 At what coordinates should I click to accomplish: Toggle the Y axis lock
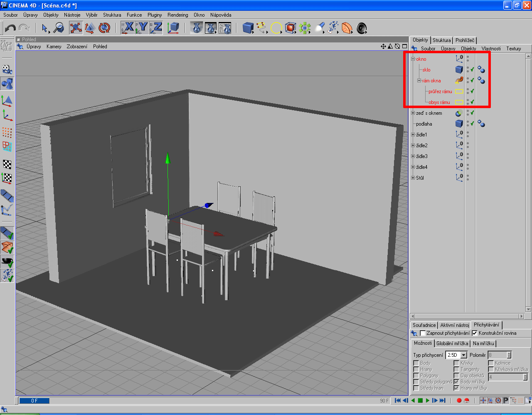click(142, 28)
